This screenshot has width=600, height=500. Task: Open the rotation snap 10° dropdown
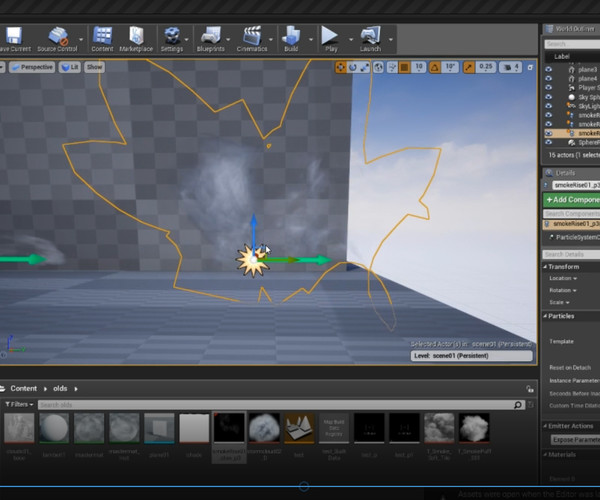coord(450,67)
